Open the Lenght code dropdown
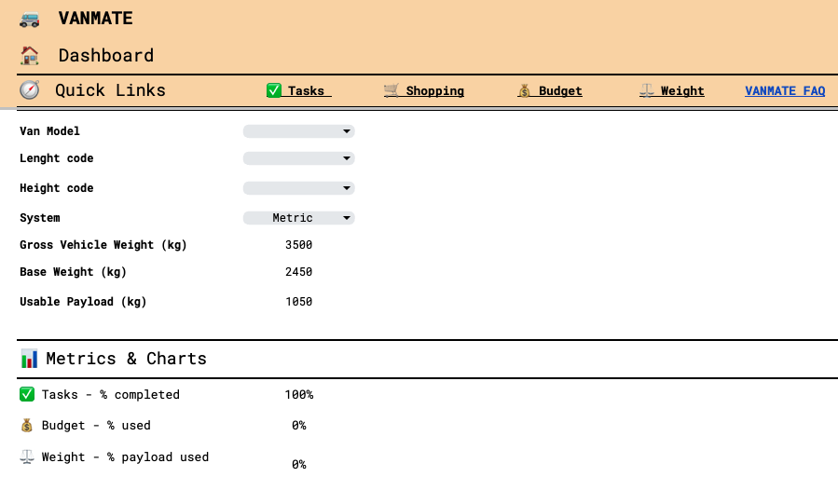The width and height of the screenshot is (838, 504). [x=298, y=158]
